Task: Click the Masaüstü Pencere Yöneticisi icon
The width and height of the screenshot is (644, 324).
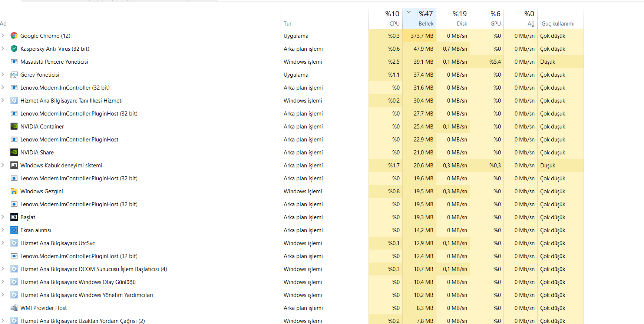Action: tap(14, 62)
